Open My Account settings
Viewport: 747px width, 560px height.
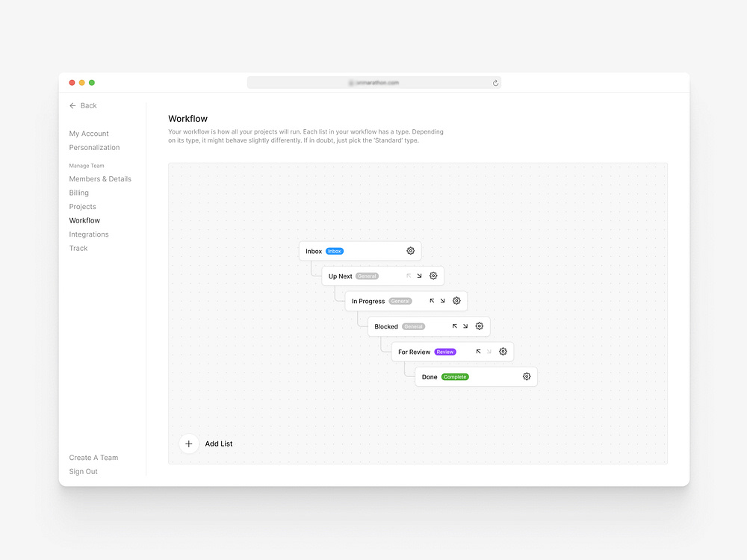tap(89, 134)
